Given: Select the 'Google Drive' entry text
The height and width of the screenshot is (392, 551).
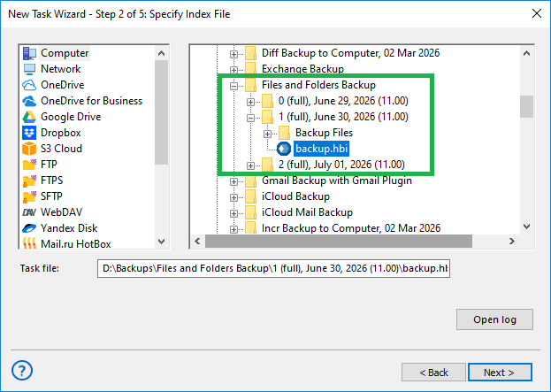Looking at the screenshot, I should [71, 117].
